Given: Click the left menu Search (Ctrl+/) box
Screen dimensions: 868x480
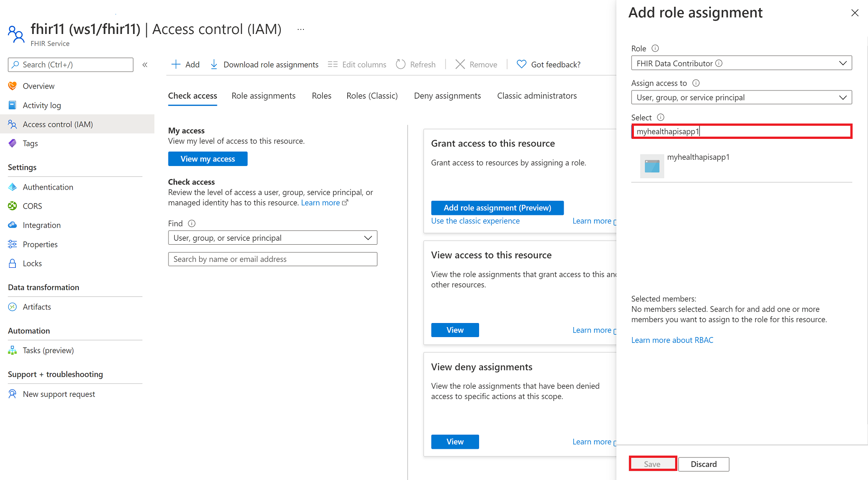Looking at the screenshot, I should pos(71,65).
